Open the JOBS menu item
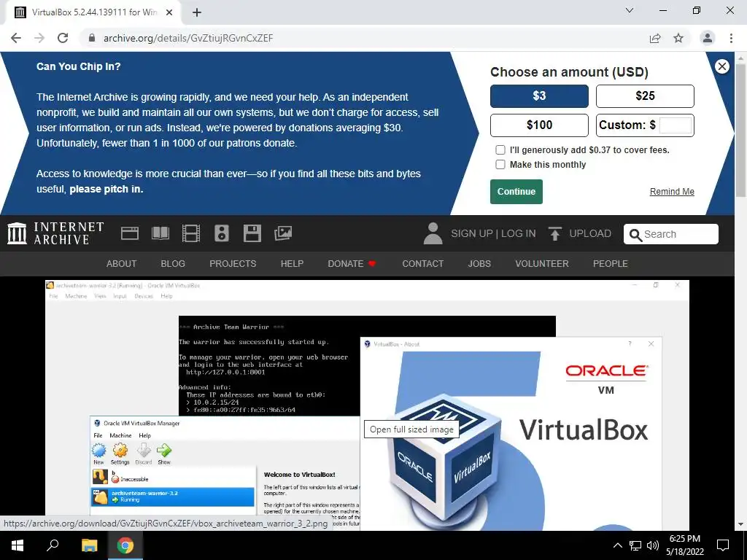 [x=479, y=264]
